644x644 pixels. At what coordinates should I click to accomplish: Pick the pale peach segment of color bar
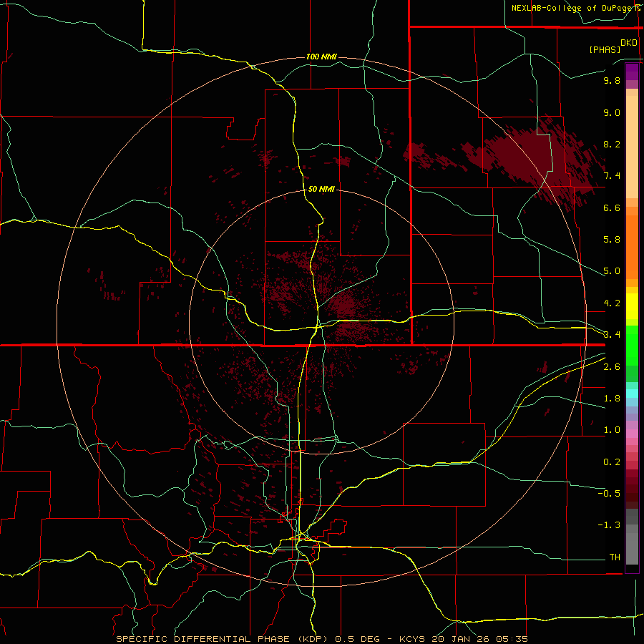pyautogui.click(x=632, y=147)
